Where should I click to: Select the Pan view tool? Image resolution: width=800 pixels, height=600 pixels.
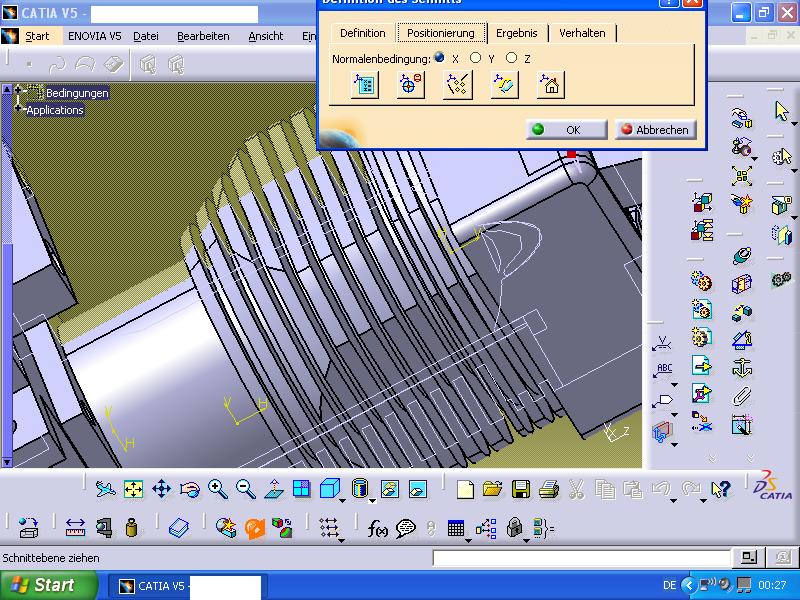click(x=161, y=489)
